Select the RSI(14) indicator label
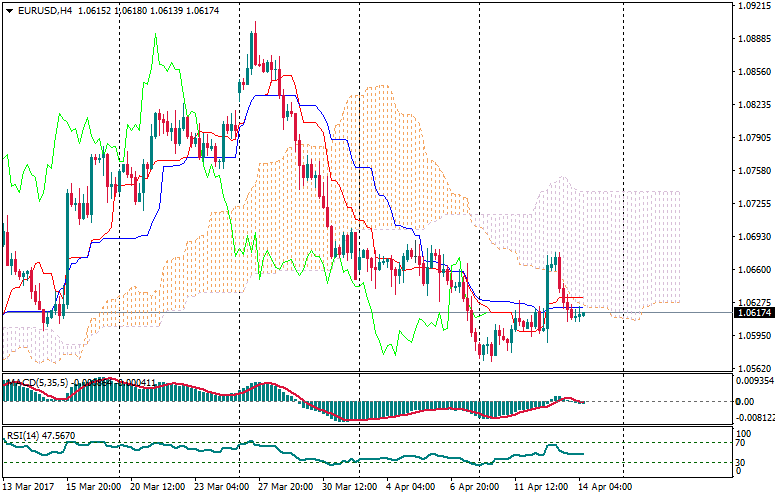This screenshot has width=775, height=498. [22, 408]
